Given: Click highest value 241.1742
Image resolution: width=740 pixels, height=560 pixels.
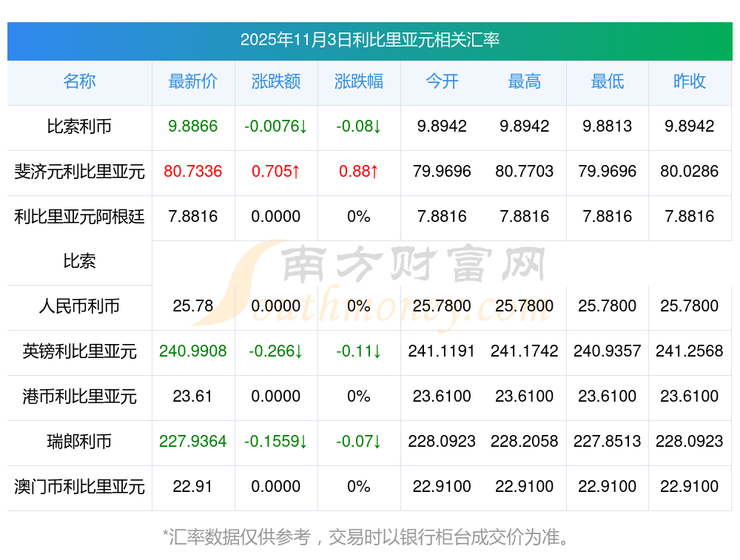Looking at the screenshot, I should [525, 351].
